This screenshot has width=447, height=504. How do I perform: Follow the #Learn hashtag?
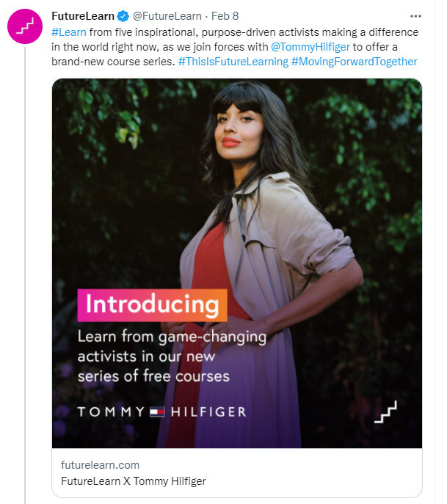coord(68,32)
